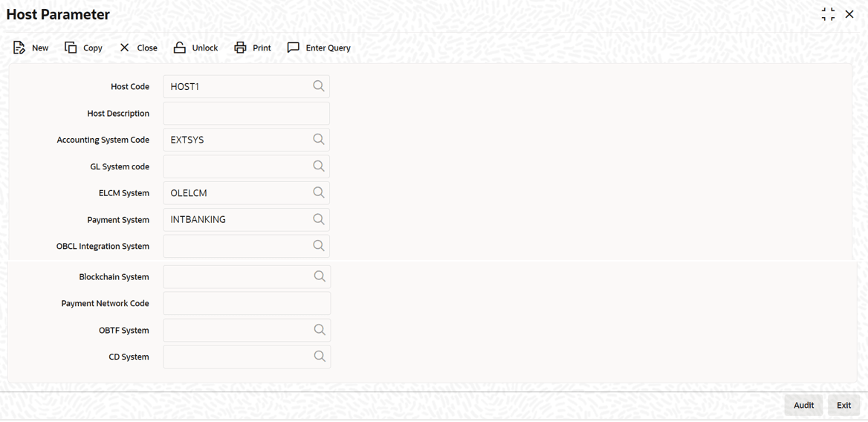
Task: Click the Close record toolbar icon
Action: tap(124, 48)
